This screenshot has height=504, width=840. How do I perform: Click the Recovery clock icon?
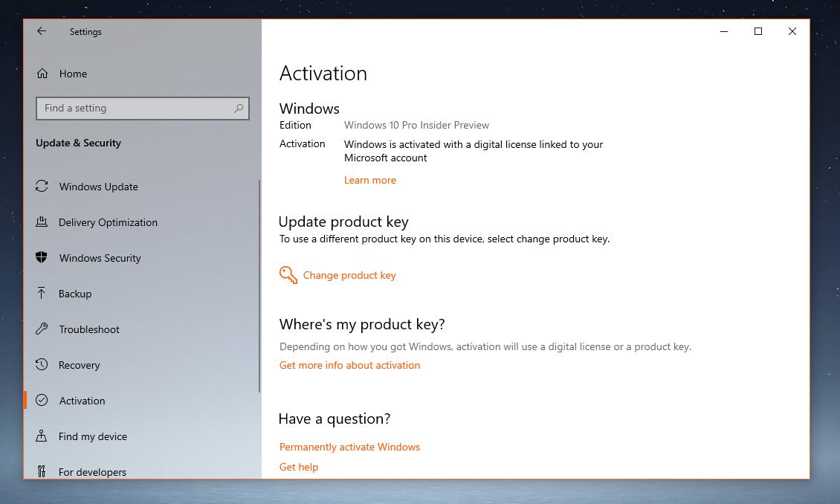click(42, 365)
